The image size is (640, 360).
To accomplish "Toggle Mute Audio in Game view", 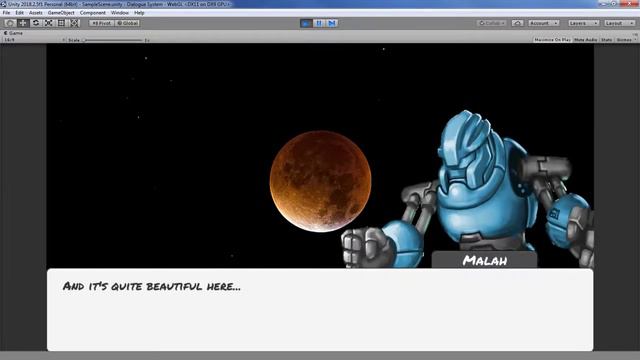I will (x=585, y=40).
